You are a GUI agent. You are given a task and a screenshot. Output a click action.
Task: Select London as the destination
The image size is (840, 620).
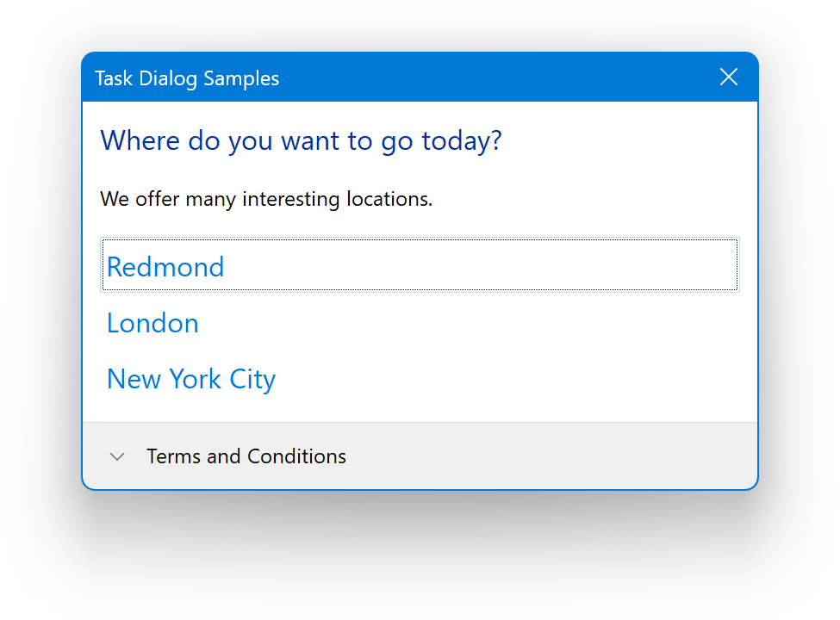(152, 323)
